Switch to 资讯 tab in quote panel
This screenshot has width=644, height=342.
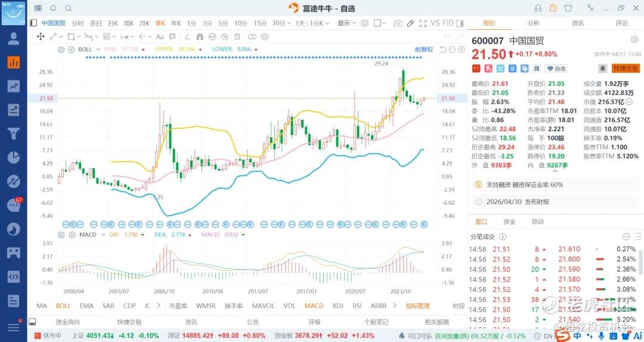(578, 23)
